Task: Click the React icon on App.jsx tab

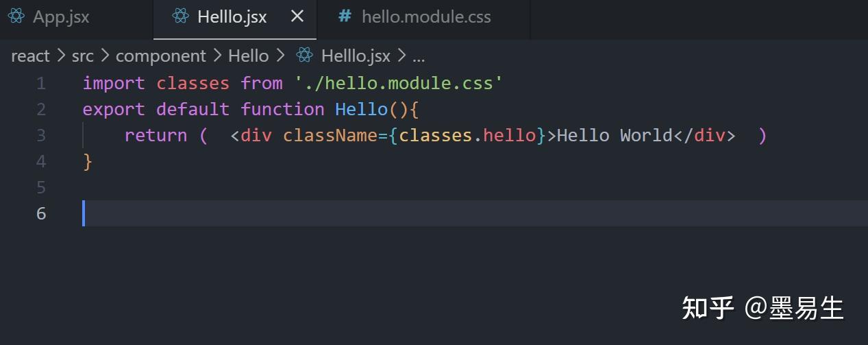Action: (x=16, y=16)
